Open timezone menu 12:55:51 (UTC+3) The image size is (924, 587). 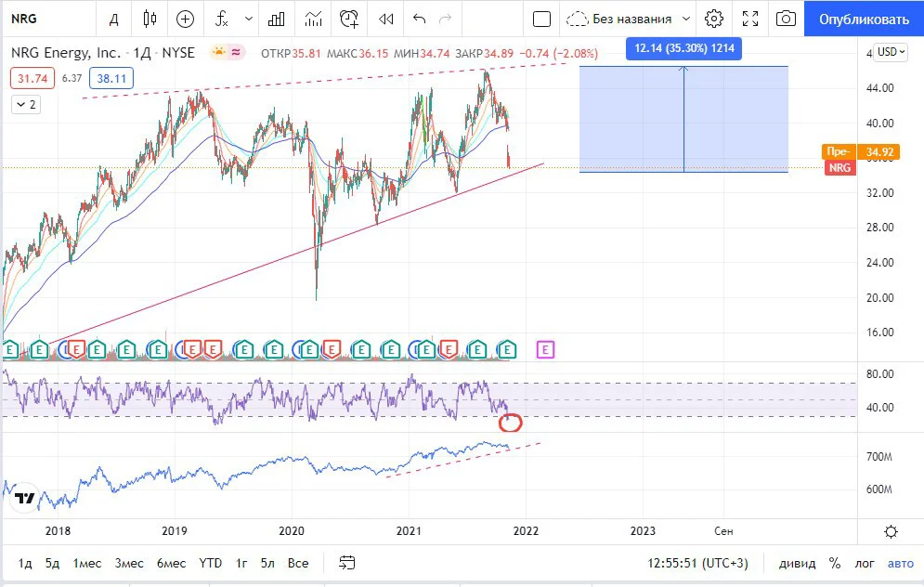click(697, 563)
